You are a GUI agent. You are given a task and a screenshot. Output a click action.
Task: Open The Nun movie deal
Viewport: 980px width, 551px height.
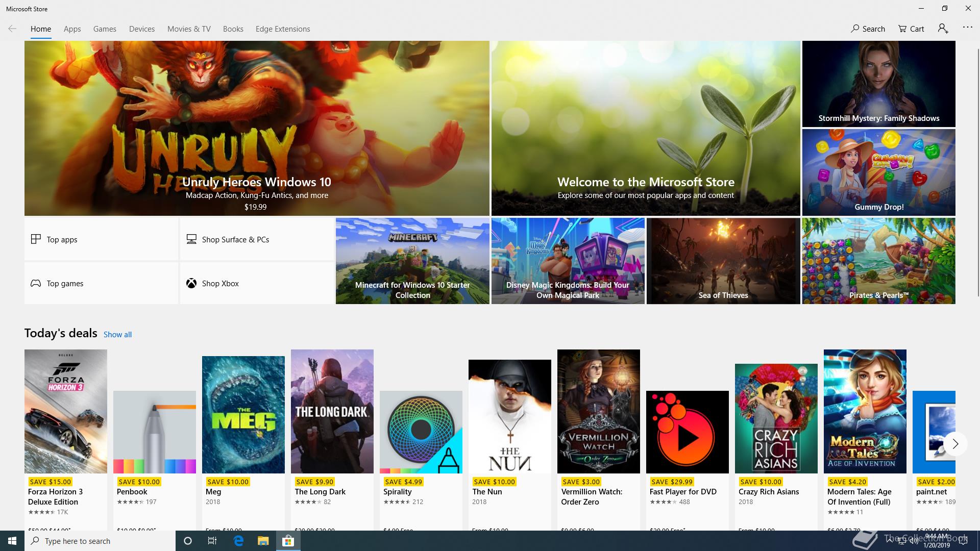click(510, 445)
